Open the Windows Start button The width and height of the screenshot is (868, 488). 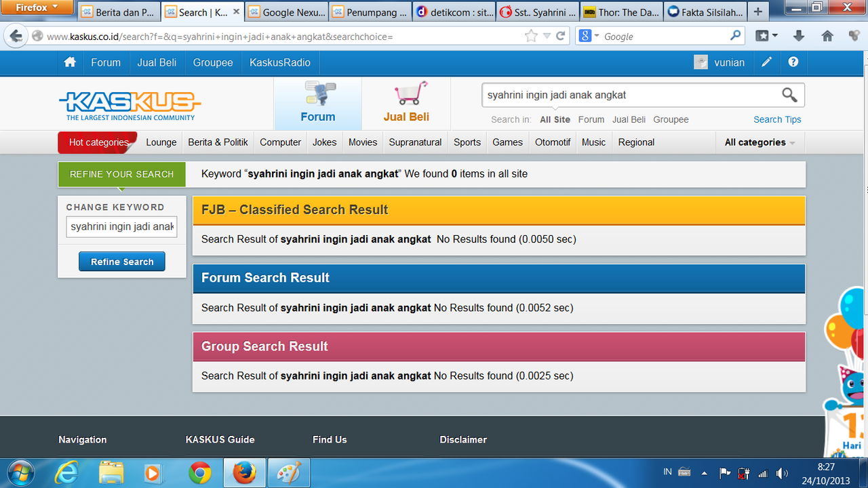[x=20, y=472]
